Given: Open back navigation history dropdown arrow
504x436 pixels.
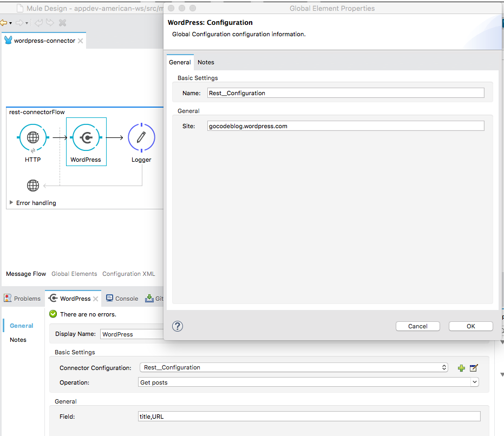Looking at the screenshot, I should (11, 23).
